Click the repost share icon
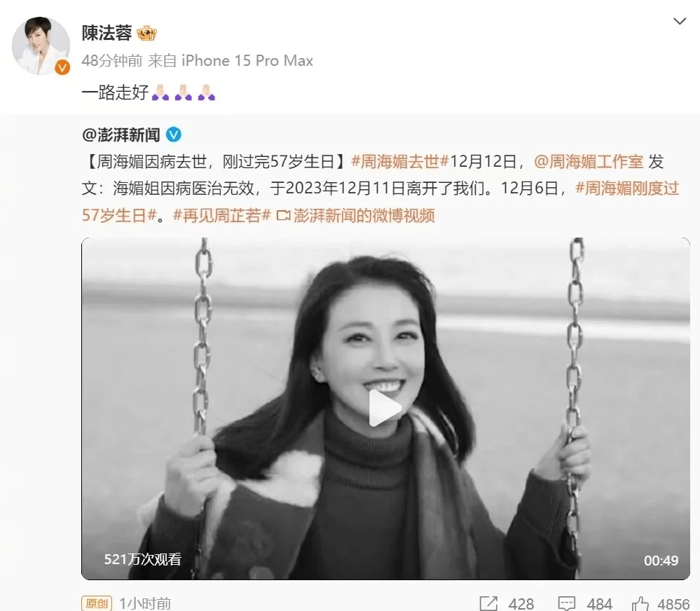This screenshot has width=700, height=611. pos(488,603)
